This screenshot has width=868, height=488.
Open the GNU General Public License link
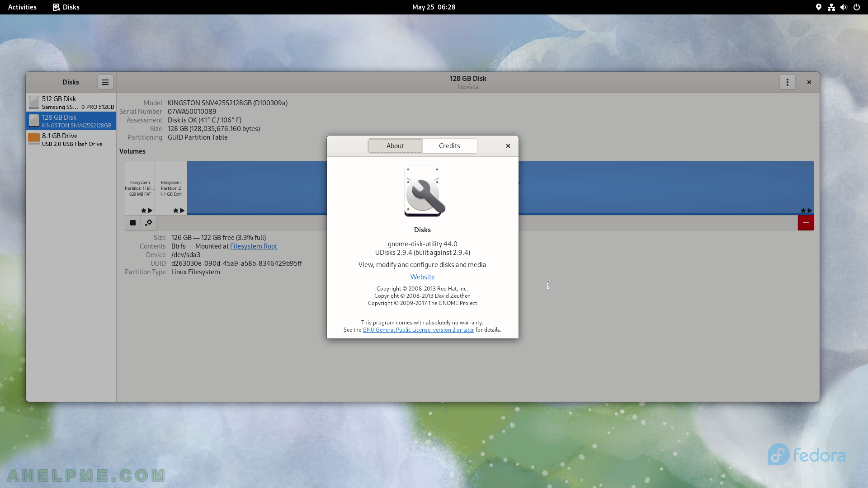coord(418,330)
